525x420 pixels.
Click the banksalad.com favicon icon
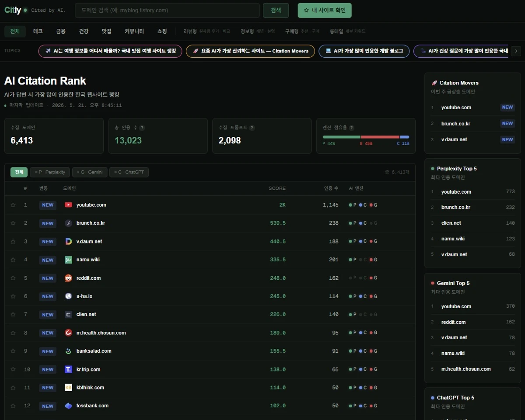coord(68,351)
